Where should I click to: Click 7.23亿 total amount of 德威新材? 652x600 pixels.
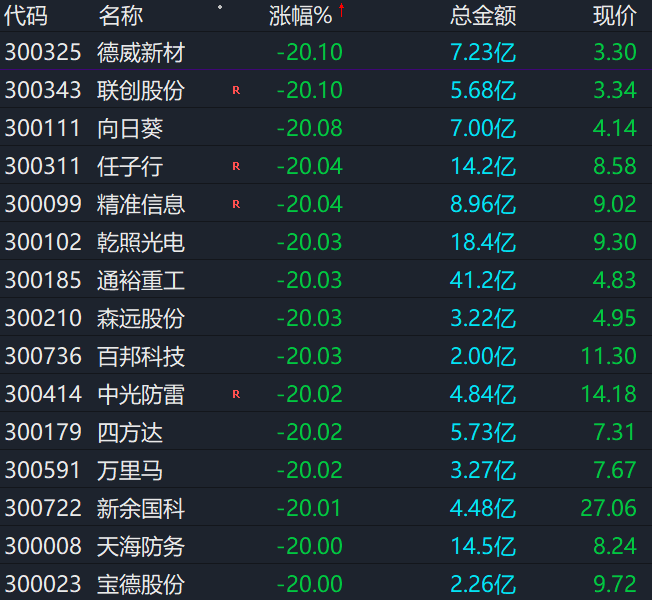(483, 52)
